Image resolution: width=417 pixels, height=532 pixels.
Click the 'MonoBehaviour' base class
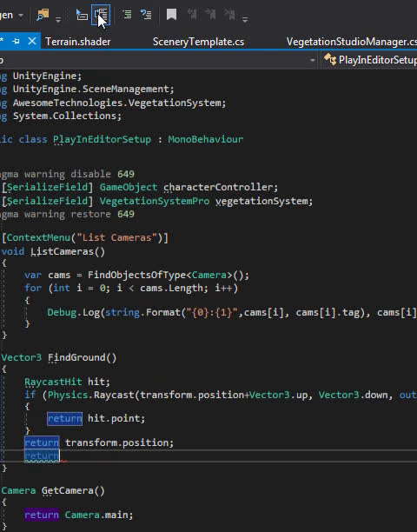[x=205, y=139]
